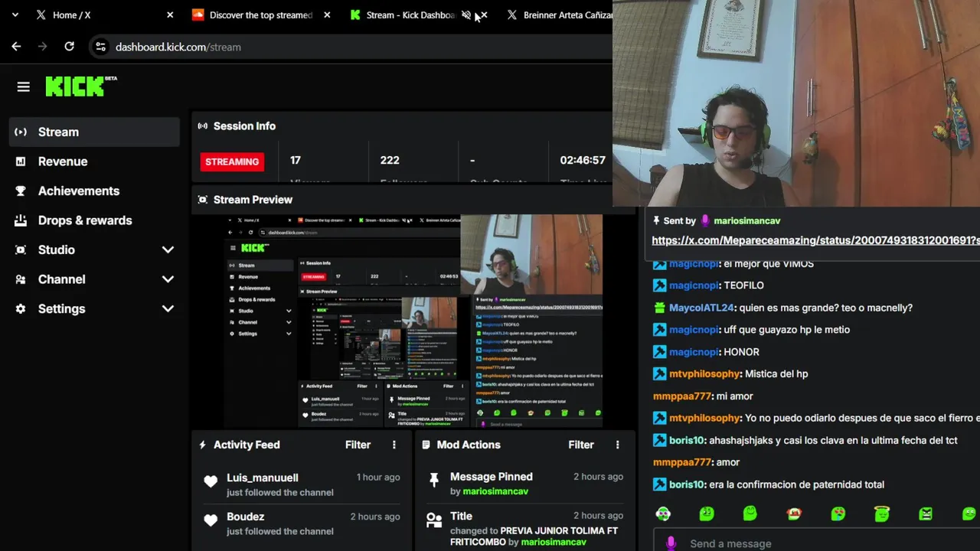Image resolution: width=980 pixels, height=551 pixels.
Task: Click the Mod Actions panel icon
Action: pyautogui.click(x=426, y=445)
